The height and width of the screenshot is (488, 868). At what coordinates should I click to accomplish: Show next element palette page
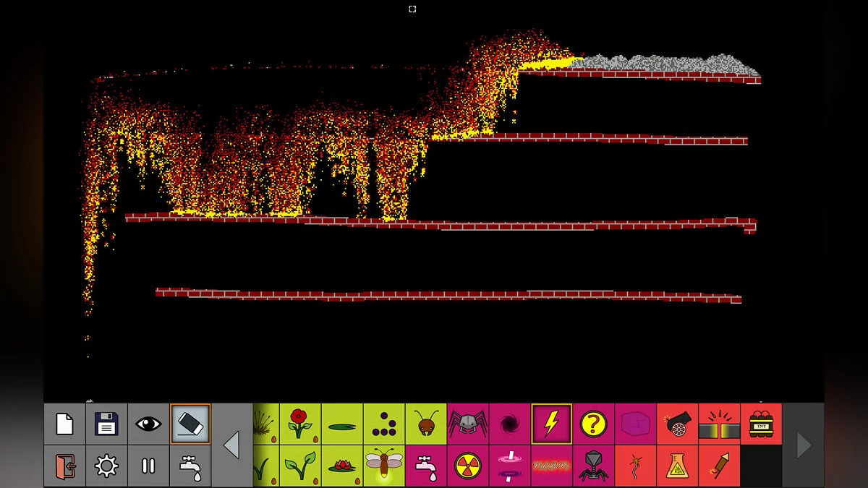(803, 446)
